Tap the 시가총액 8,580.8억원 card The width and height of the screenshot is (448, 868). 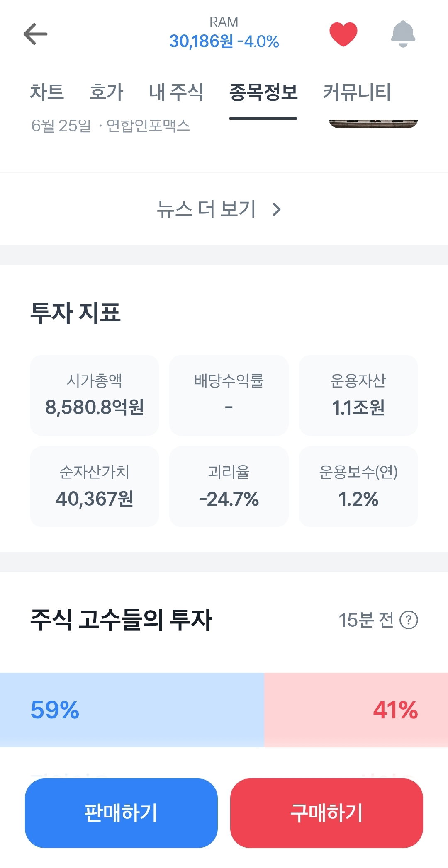tap(95, 395)
